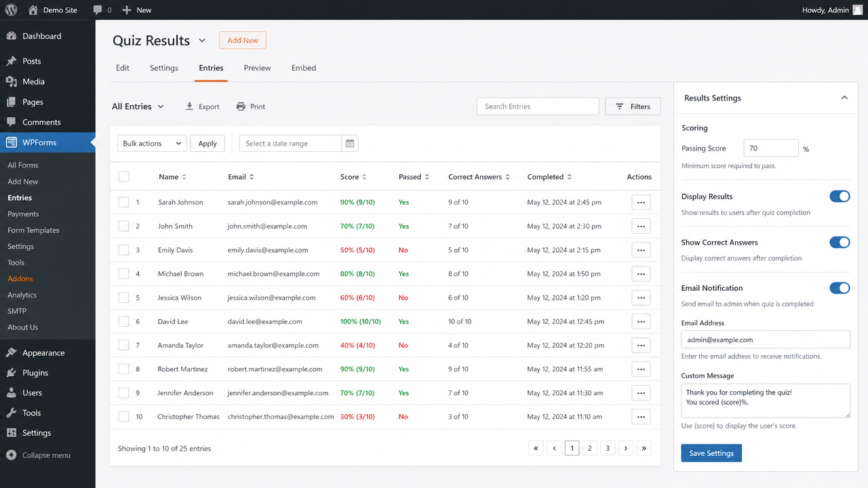The width and height of the screenshot is (868, 488).
Task: Go to page 2 of entries
Action: [590, 448]
